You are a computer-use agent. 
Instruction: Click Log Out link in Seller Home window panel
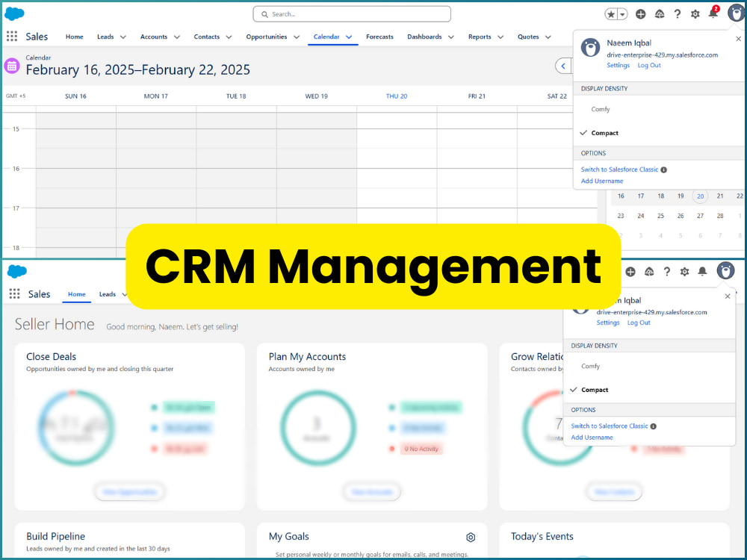click(x=639, y=323)
